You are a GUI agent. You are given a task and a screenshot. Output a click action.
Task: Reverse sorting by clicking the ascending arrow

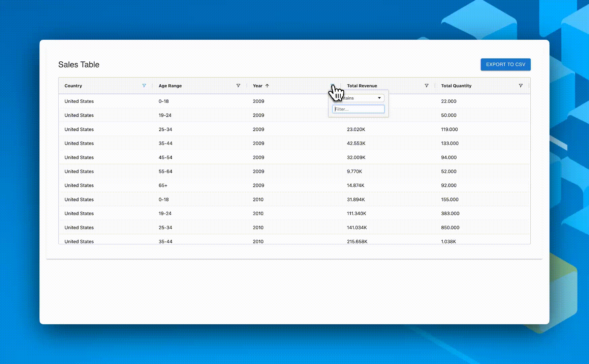pos(267,86)
